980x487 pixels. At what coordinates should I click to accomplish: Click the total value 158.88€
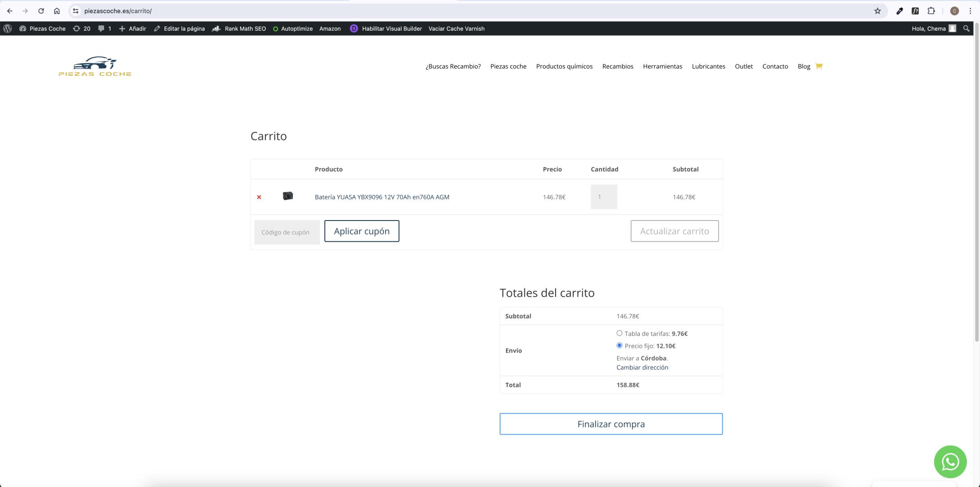pos(628,385)
